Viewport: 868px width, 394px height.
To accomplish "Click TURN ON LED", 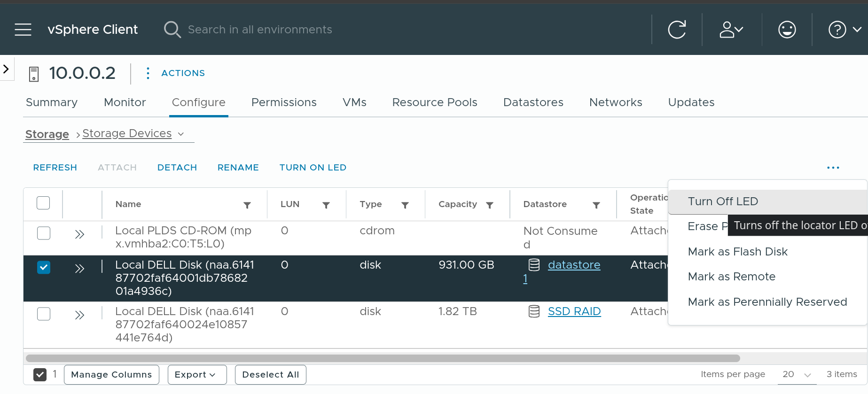I will coord(313,168).
